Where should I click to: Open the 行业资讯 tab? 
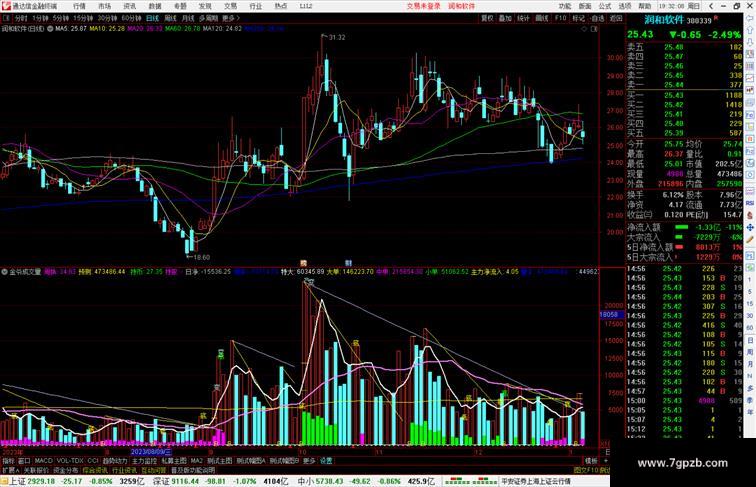[124, 470]
